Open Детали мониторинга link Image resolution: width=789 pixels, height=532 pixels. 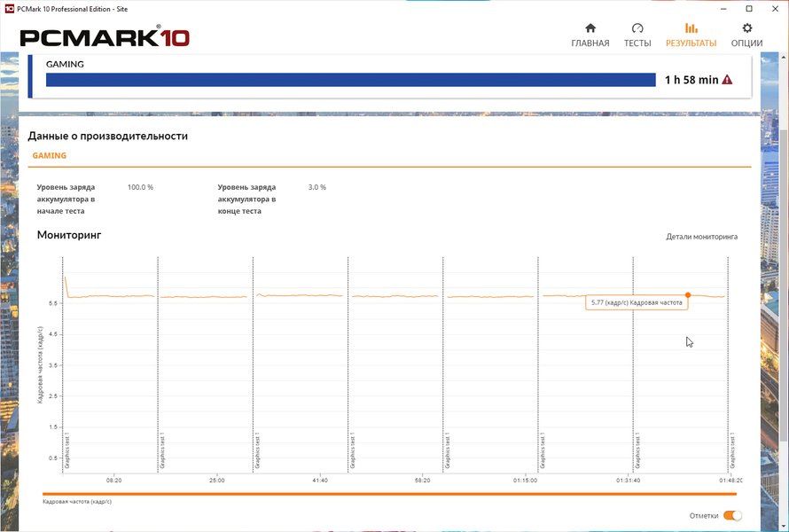tap(702, 237)
